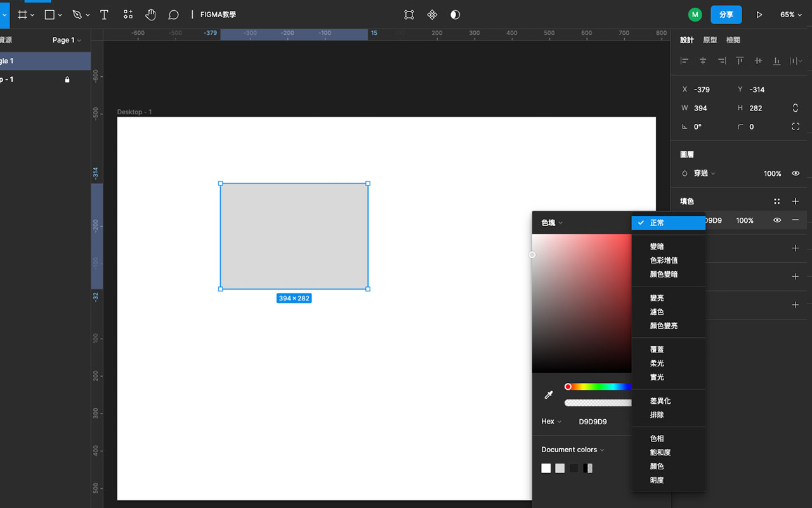The width and height of the screenshot is (812, 508).
Task: Select the Rectangle shape tool
Action: tap(49, 14)
